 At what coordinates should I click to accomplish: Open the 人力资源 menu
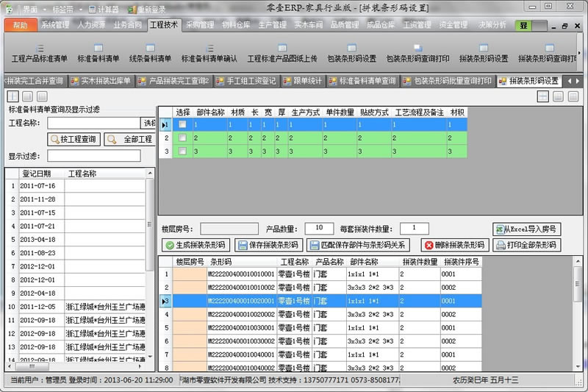(91, 25)
